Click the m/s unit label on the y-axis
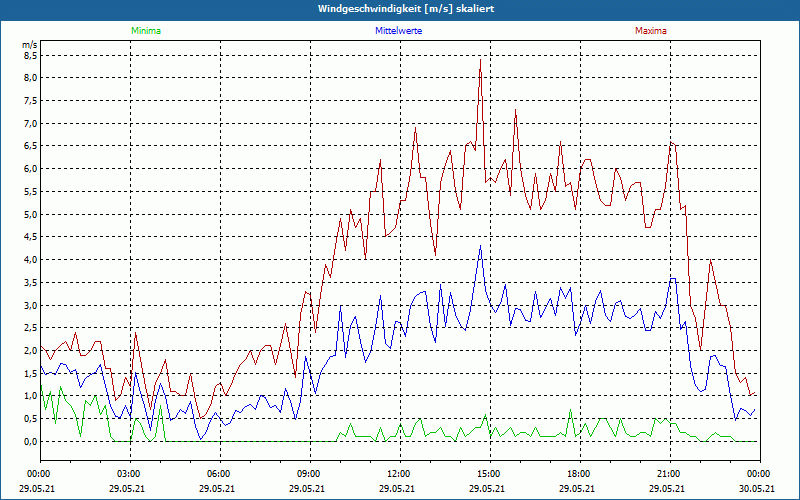The image size is (800, 500). (x=28, y=45)
